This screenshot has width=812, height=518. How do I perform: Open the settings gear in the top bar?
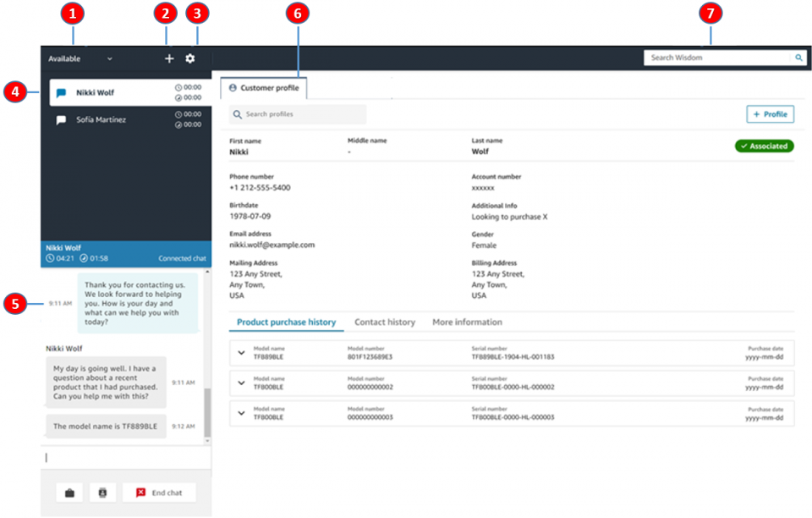(193, 58)
